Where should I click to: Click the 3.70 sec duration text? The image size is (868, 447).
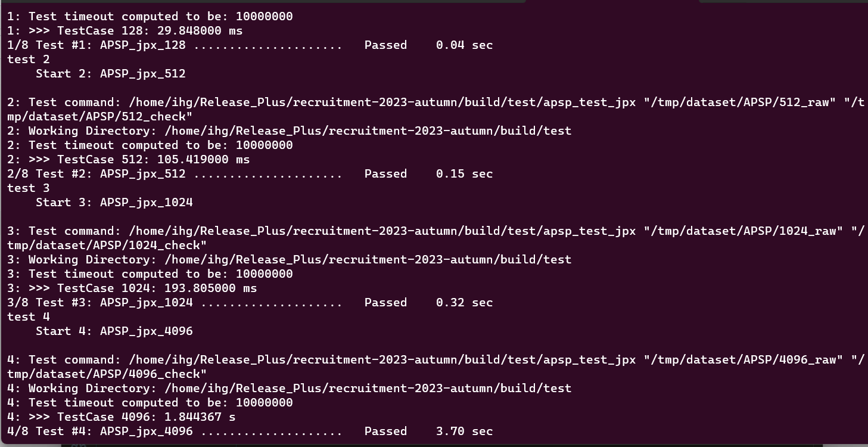coord(464,431)
